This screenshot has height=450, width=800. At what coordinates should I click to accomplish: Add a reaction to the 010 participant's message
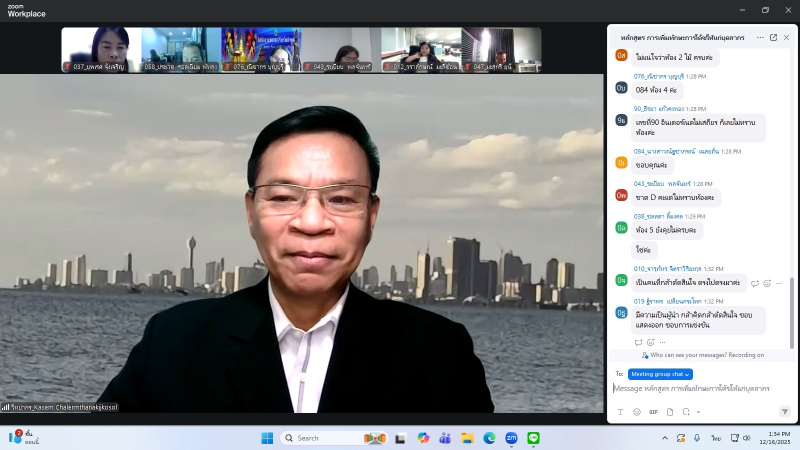[x=767, y=283]
